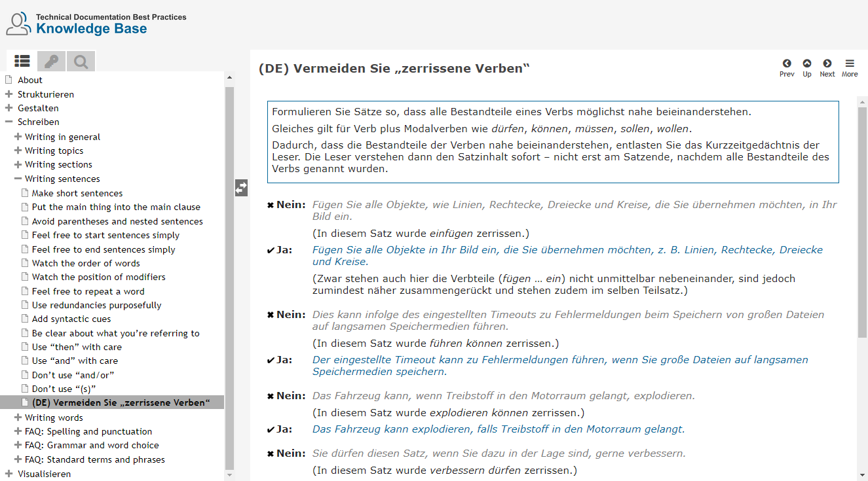Go up one level with Up
The width and height of the screenshot is (868, 481).
click(807, 68)
